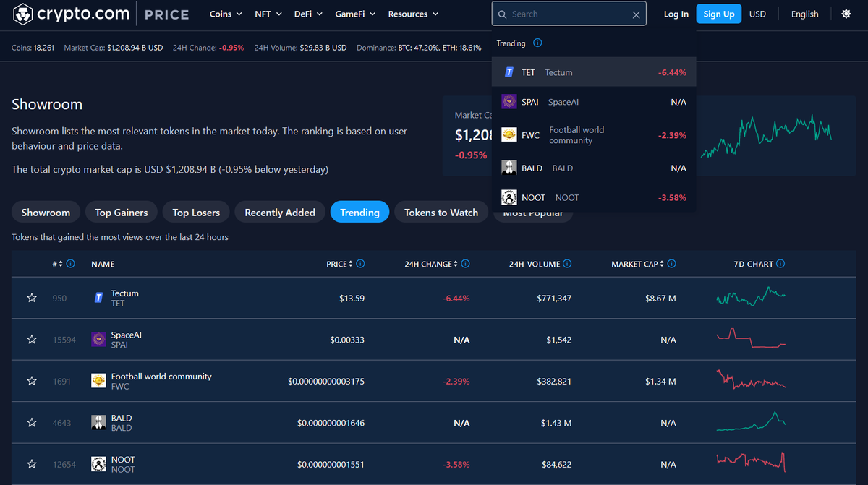Viewport: 868px width, 485px height.
Task: Select SPAI SpaceAI search suggestion
Action: click(594, 102)
